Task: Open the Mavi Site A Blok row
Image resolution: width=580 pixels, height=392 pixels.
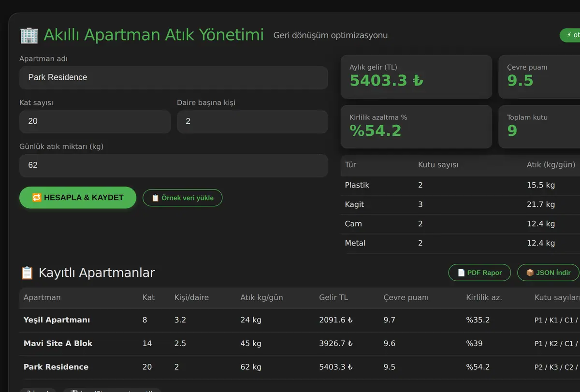Action: coord(300,344)
